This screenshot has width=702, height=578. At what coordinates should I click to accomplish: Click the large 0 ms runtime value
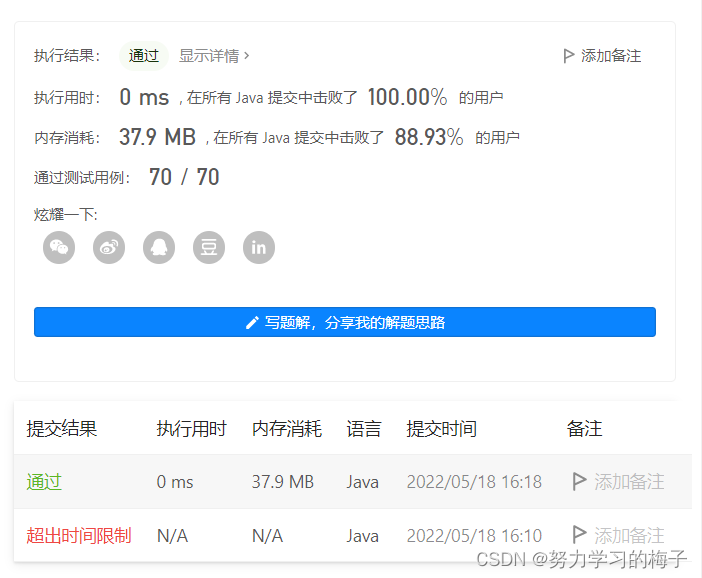[144, 97]
